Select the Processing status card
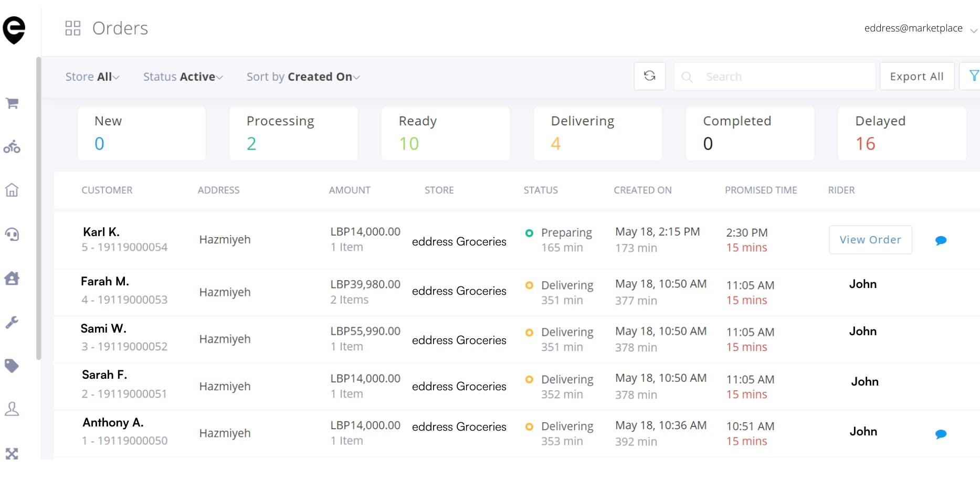Viewport: 980px width, 480px height. [293, 134]
